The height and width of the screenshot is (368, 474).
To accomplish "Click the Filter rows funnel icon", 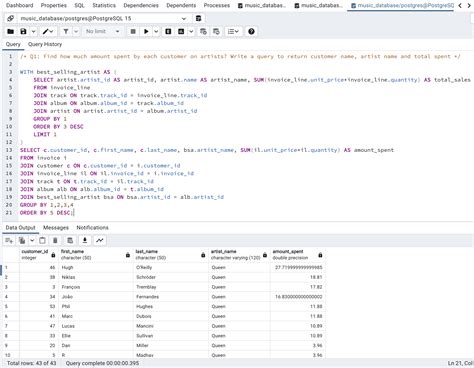I will tap(66, 31).
